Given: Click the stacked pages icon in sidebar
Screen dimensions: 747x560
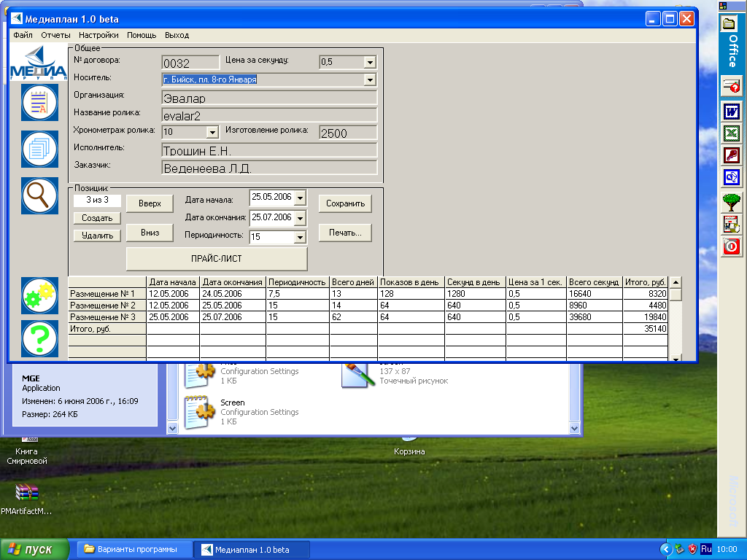Looking at the screenshot, I should 39,149.
